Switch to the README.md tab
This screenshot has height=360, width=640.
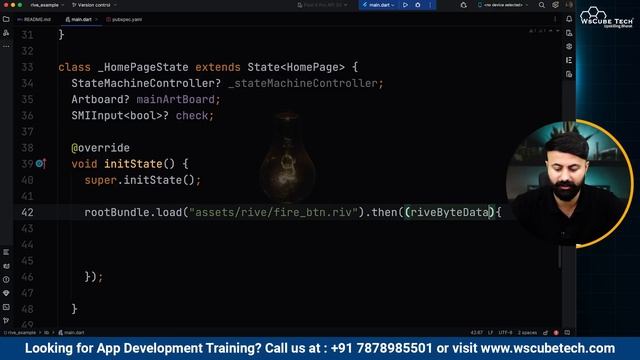coord(34,19)
